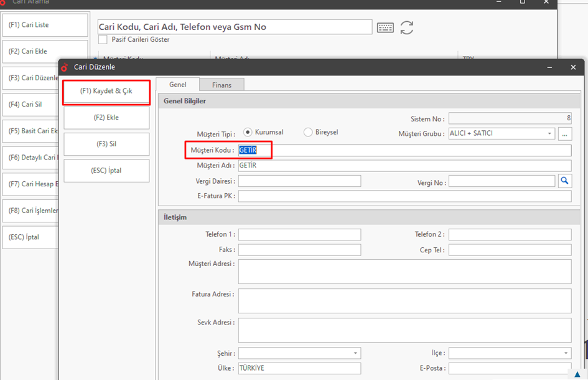Click (F4) Cari Sil in Cari Arama
The height and width of the screenshot is (380, 588).
(x=30, y=105)
